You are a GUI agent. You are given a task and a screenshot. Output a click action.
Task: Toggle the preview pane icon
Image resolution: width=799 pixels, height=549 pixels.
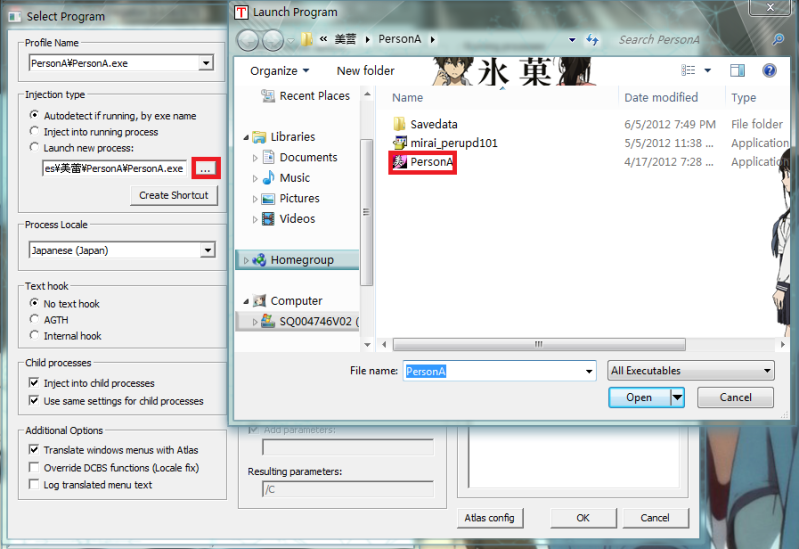pos(737,71)
